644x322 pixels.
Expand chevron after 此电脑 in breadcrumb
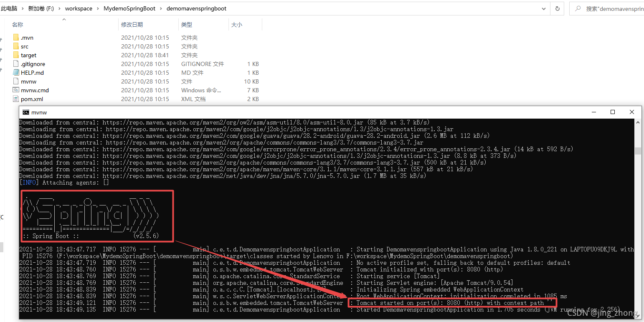click(23, 8)
